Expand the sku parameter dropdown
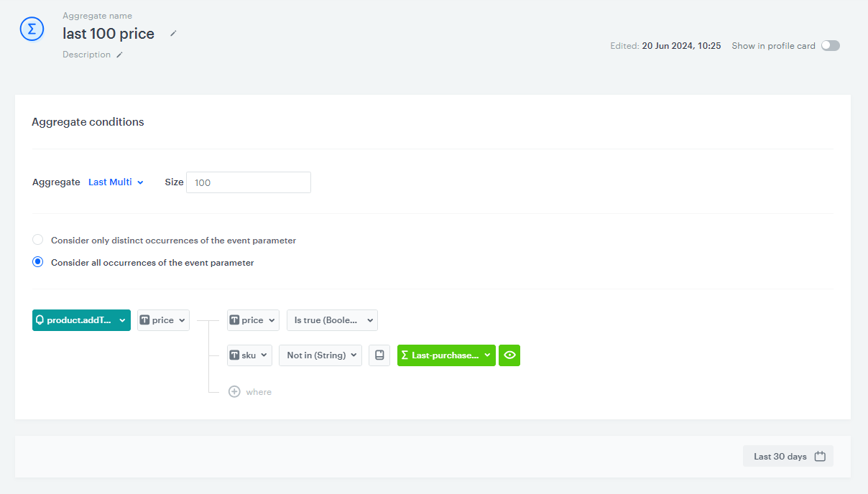This screenshot has height=494, width=868. 249,355
